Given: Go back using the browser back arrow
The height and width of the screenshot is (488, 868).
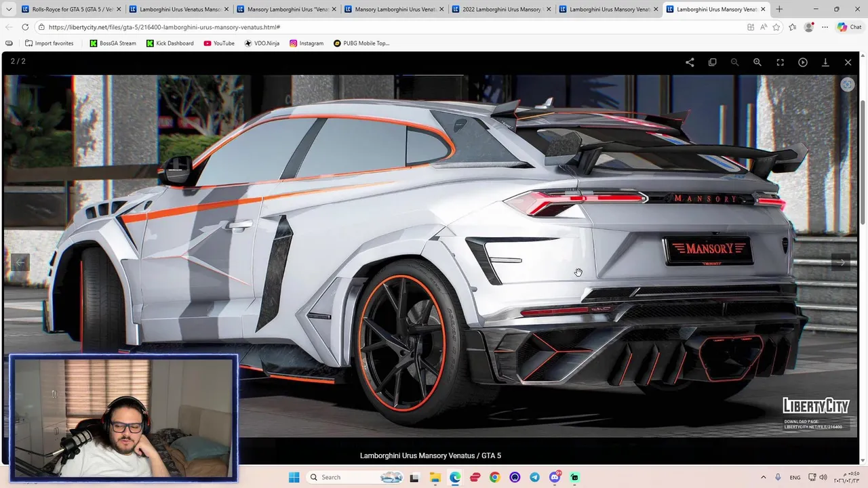Looking at the screenshot, I should pyautogui.click(x=9, y=27).
